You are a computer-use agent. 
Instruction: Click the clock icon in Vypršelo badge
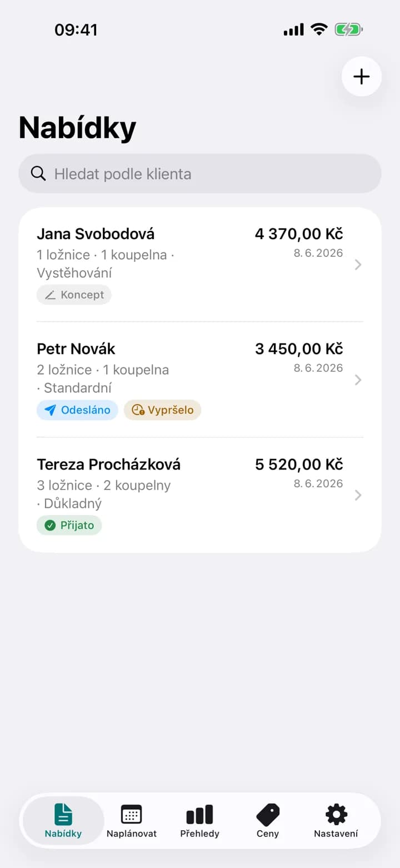138,410
